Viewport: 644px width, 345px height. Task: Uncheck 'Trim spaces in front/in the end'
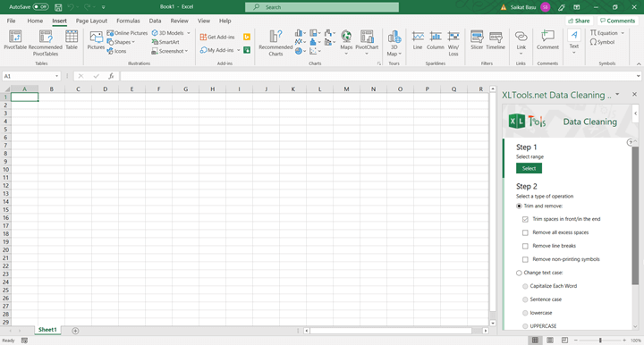(525, 219)
